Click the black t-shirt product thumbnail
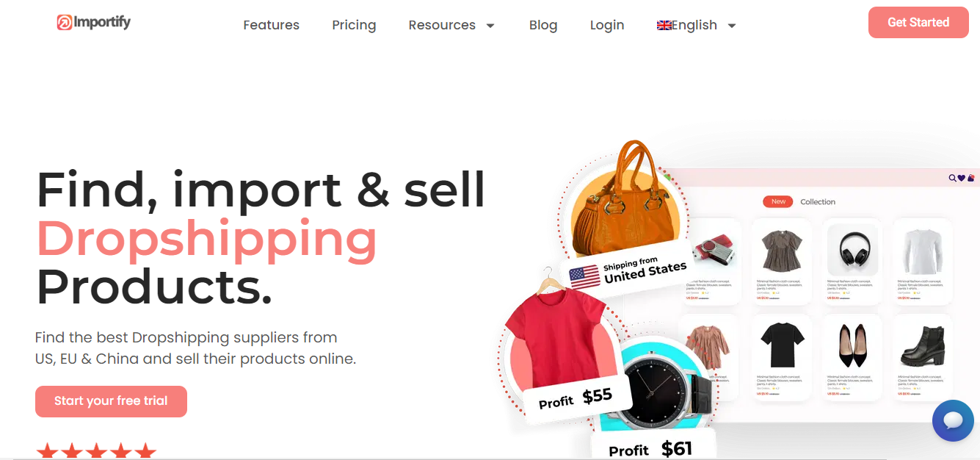This screenshot has height=460, width=980. pos(783,345)
